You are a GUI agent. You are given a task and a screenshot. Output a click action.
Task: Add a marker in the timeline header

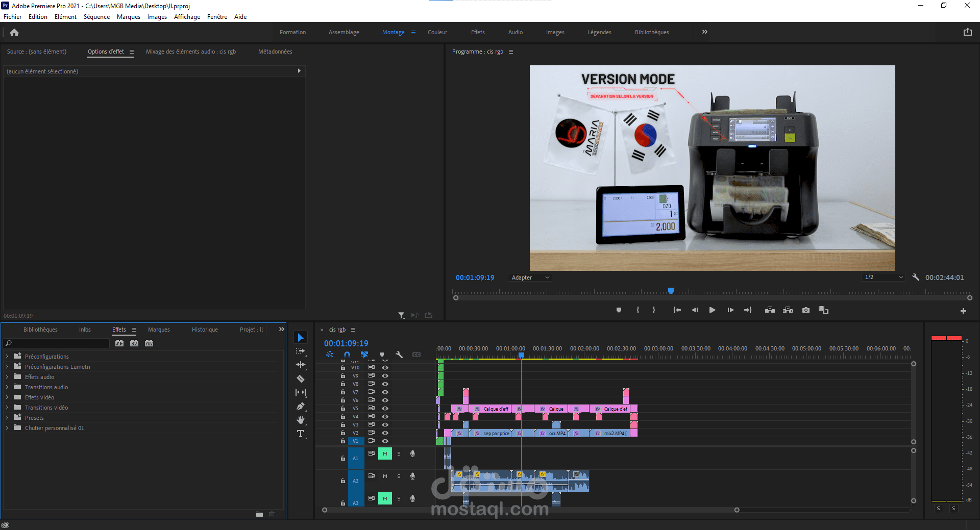tap(382, 355)
